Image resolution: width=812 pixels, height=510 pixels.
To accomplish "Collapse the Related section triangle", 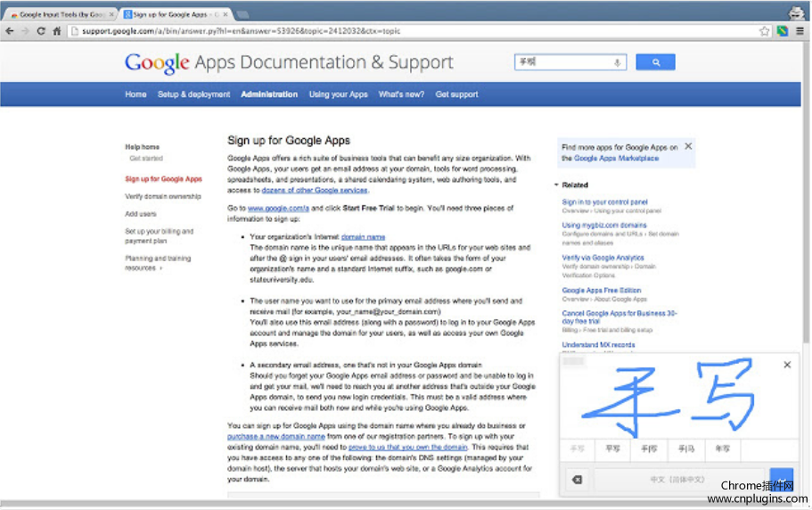I will pos(556,185).
